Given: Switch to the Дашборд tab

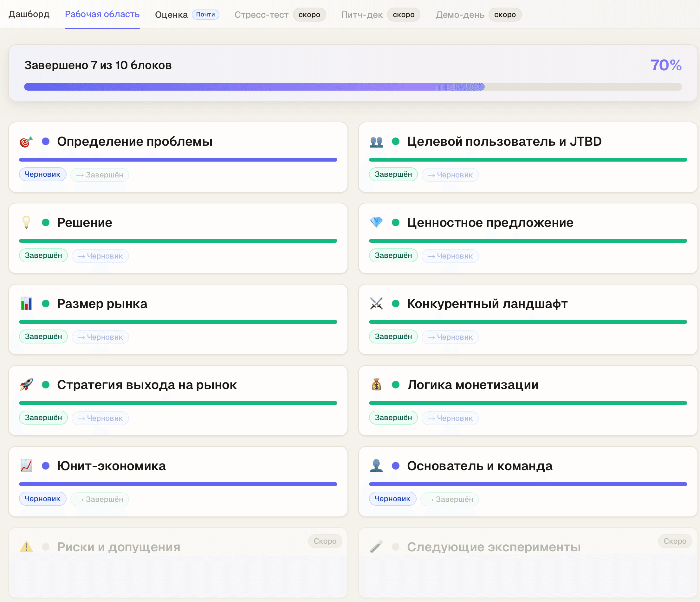Looking at the screenshot, I should pos(29,14).
